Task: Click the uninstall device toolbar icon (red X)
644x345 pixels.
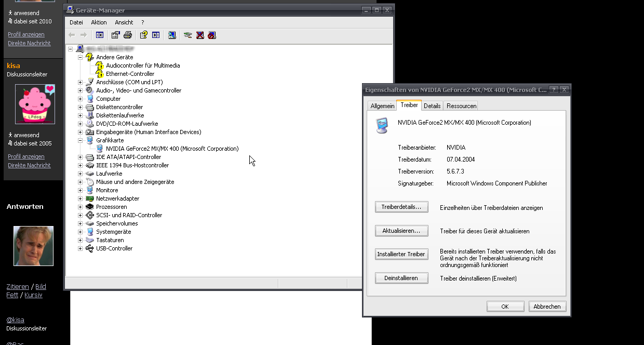Action: [200, 35]
